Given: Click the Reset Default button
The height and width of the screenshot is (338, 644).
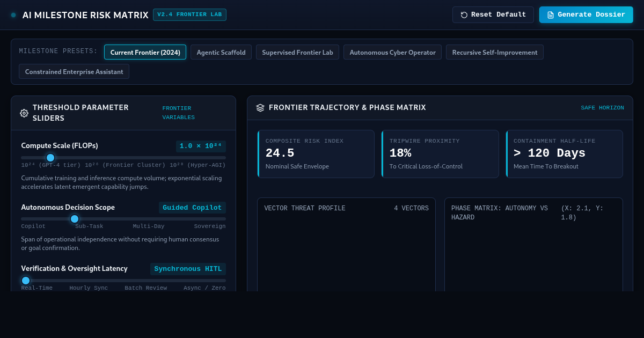Looking at the screenshot, I should tap(493, 14).
